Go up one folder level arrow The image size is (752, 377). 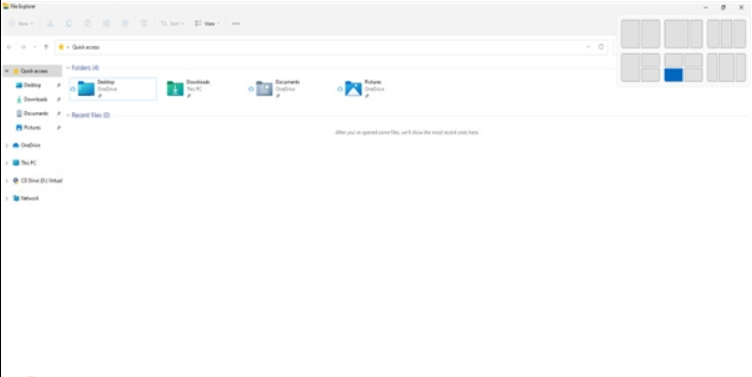click(x=46, y=47)
